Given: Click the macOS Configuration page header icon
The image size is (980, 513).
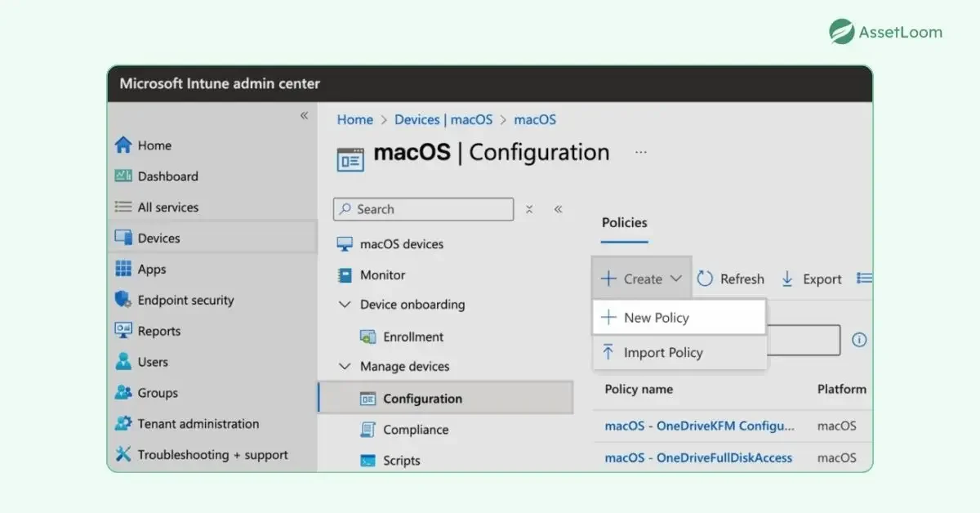Looking at the screenshot, I should pos(350,159).
